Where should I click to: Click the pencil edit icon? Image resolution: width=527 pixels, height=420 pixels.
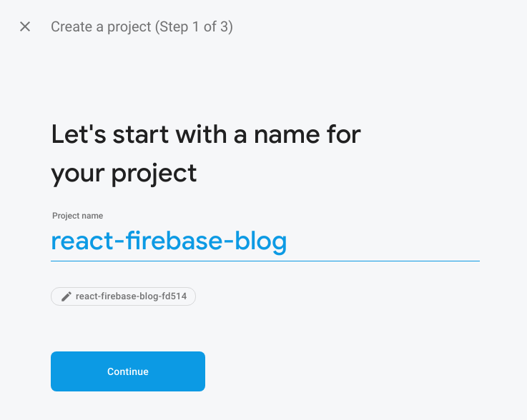coord(67,296)
